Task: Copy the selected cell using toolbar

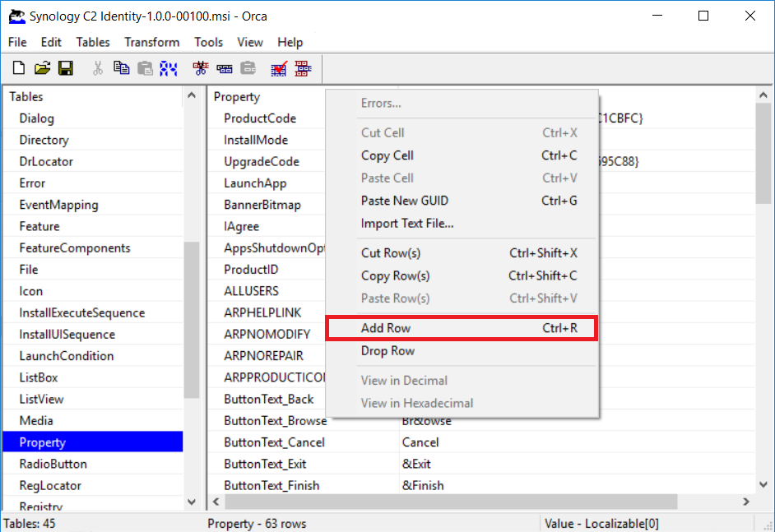Action: click(x=121, y=68)
